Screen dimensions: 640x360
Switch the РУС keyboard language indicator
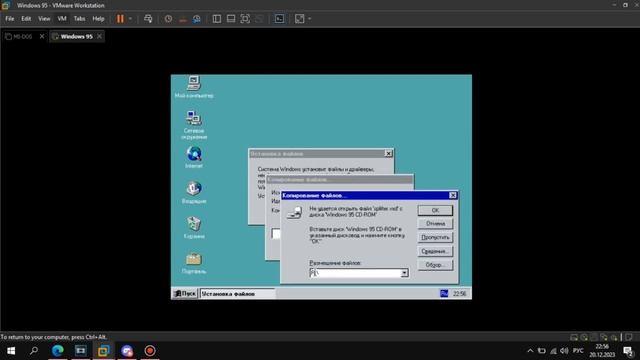coord(578,351)
